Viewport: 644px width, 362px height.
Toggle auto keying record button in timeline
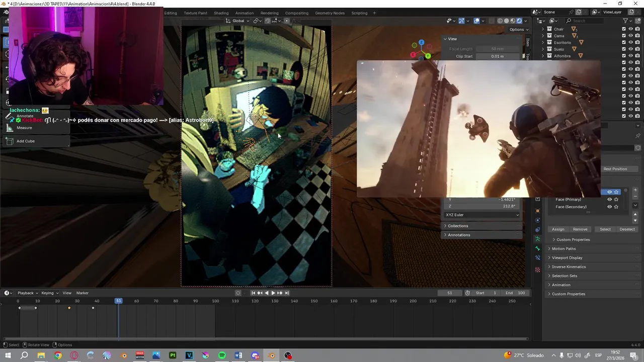(x=238, y=293)
